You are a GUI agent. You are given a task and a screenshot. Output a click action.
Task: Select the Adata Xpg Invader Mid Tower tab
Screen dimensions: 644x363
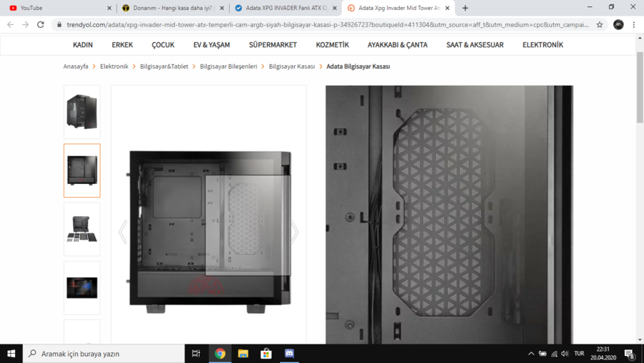click(399, 8)
